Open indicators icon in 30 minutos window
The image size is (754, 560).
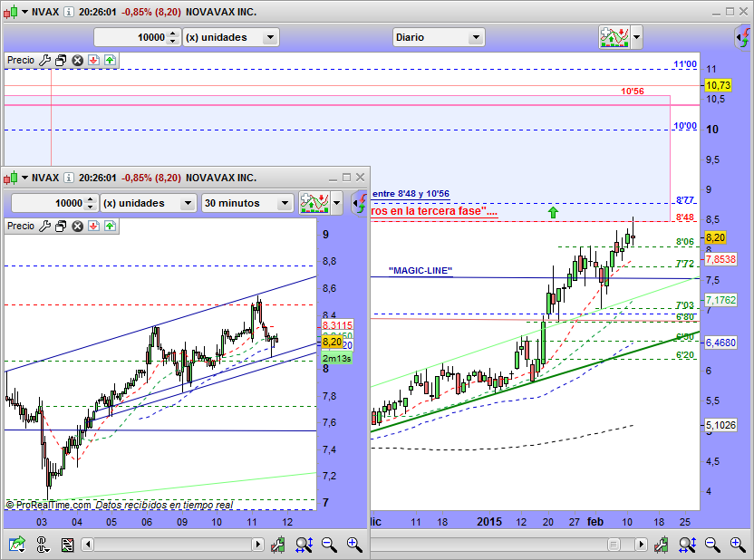[x=314, y=203]
